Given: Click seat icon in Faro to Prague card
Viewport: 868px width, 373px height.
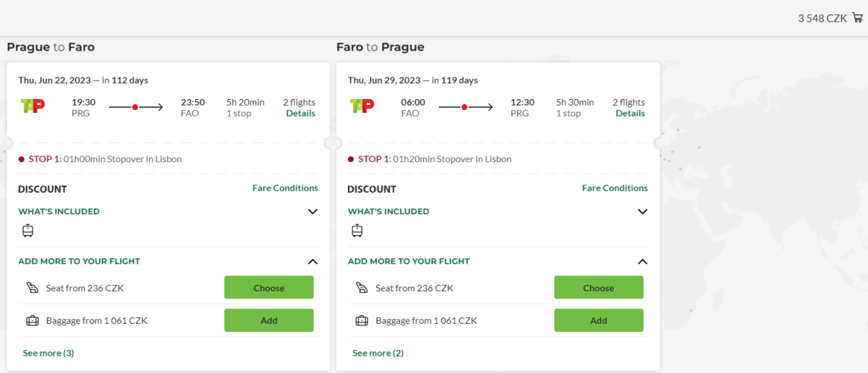Looking at the screenshot, I should click(362, 288).
